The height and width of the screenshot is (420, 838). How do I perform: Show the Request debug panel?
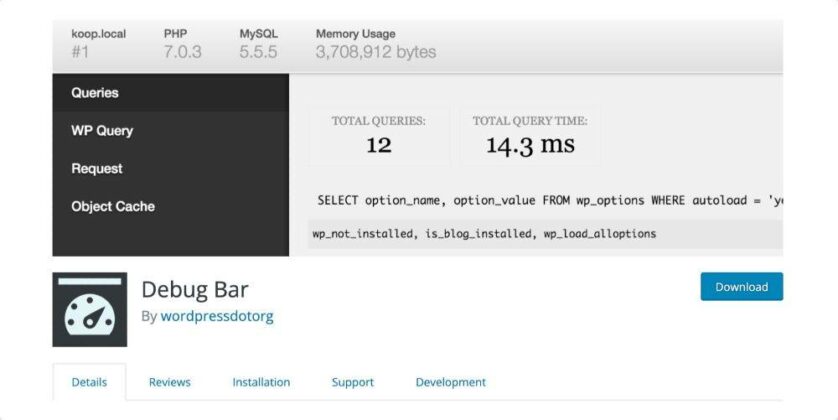pyautogui.click(x=97, y=169)
